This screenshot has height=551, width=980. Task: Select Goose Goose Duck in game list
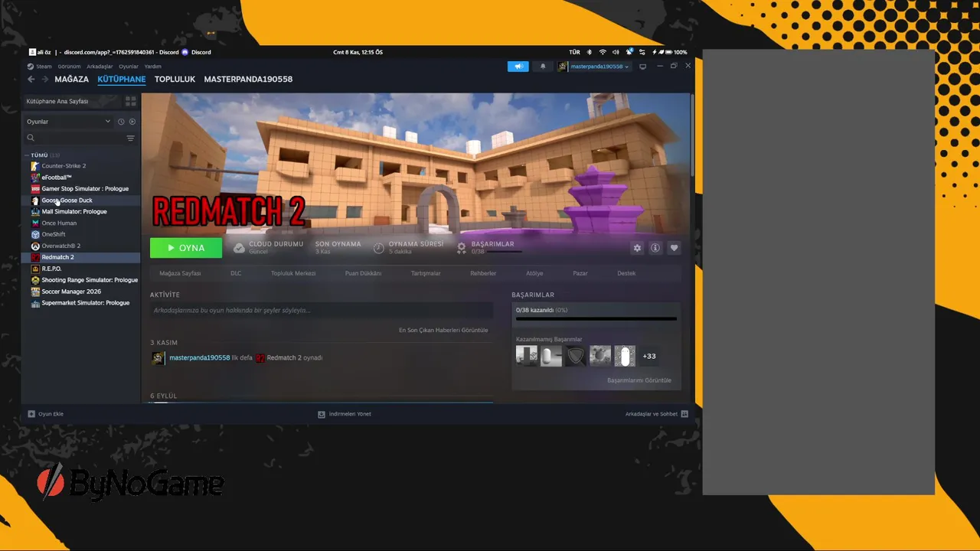tap(80, 201)
